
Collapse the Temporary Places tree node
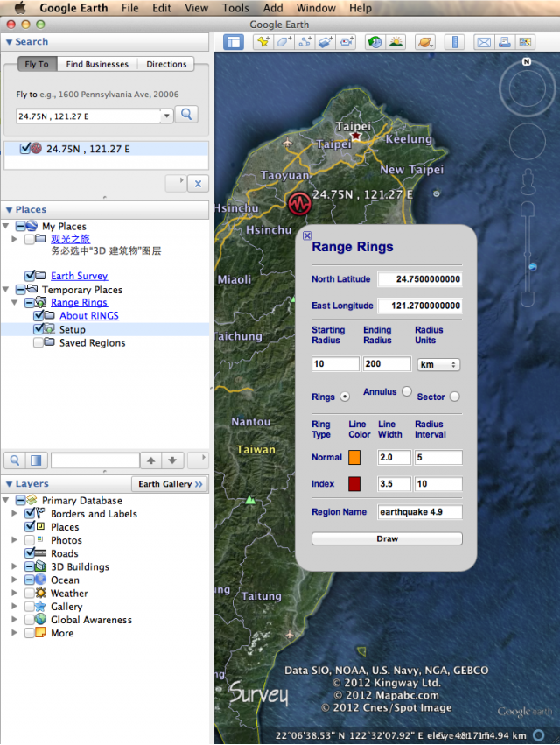6,290
